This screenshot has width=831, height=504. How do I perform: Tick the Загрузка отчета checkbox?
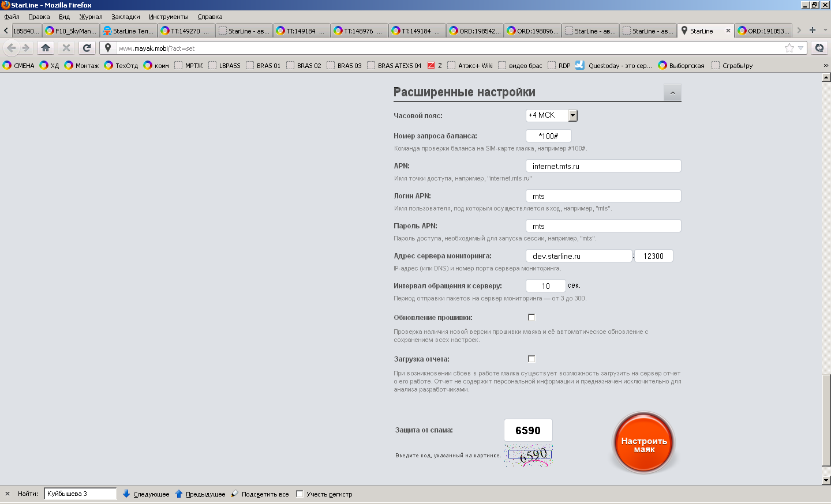(x=531, y=359)
